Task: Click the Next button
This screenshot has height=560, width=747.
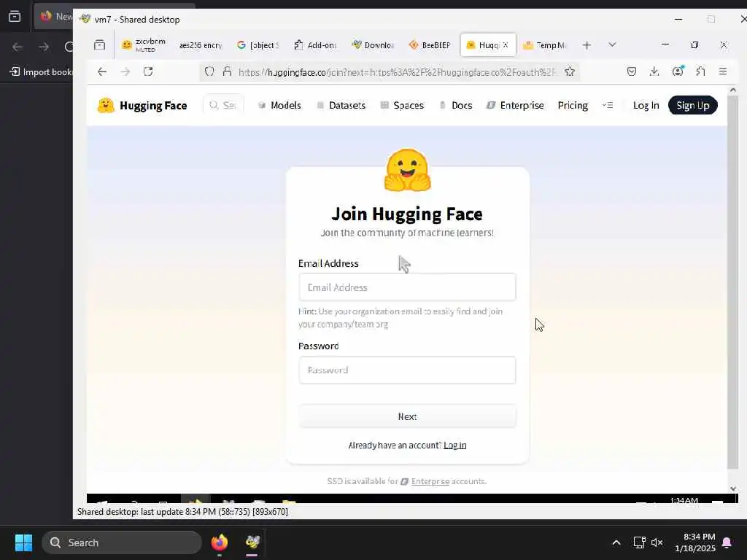Action: [x=407, y=416]
